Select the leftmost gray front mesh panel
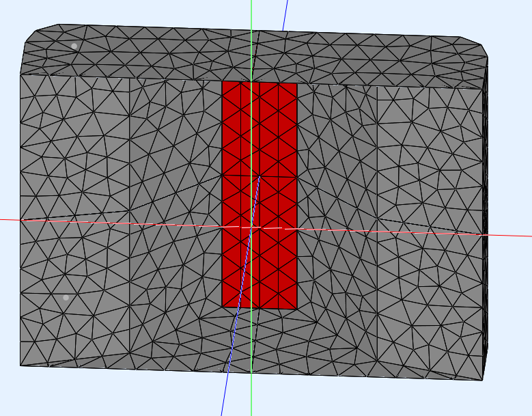 [74, 221]
